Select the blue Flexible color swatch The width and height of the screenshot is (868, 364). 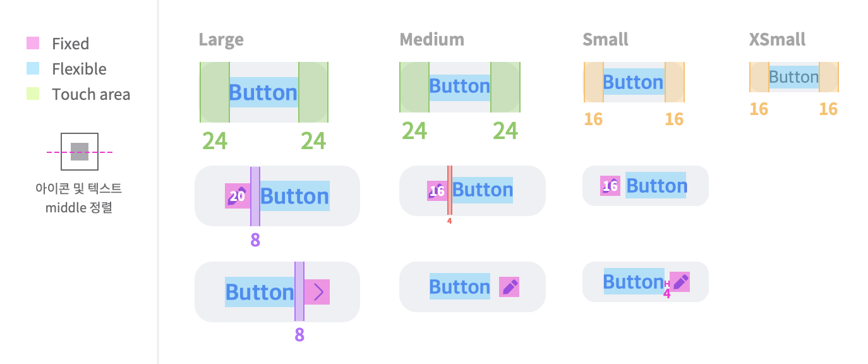pyautogui.click(x=33, y=68)
